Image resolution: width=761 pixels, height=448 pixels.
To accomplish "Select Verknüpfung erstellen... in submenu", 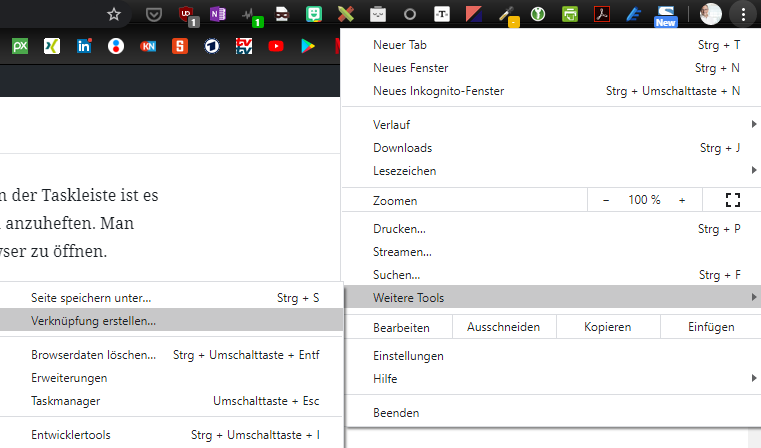I will (171, 321).
